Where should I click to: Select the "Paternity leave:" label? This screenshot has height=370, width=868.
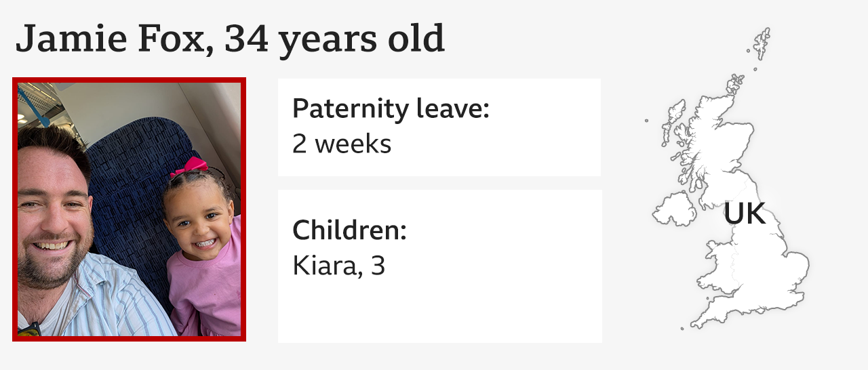pyautogui.click(x=391, y=109)
